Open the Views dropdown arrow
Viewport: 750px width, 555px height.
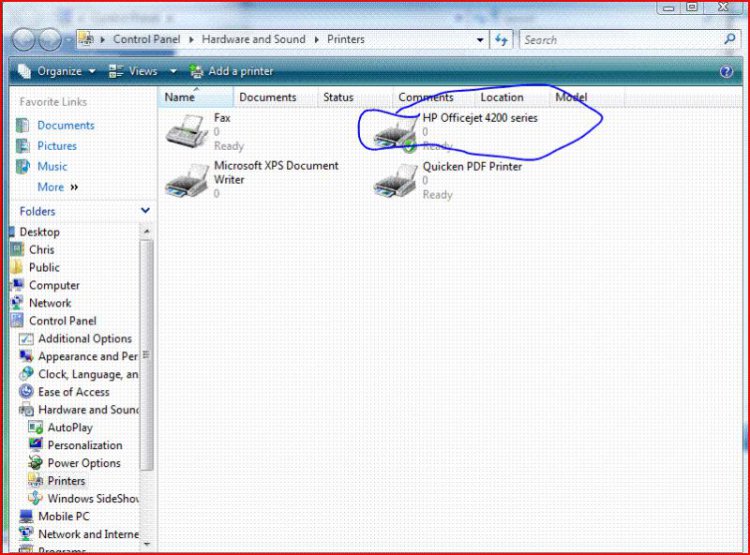173,71
